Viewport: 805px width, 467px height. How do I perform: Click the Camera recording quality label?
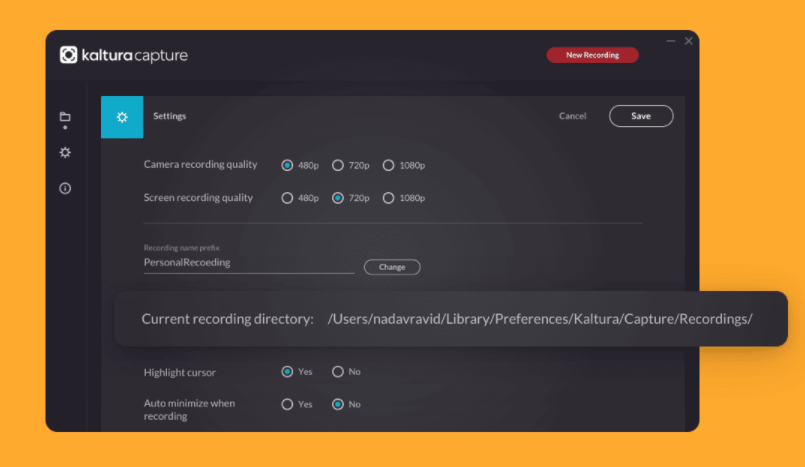click(200, 164)
